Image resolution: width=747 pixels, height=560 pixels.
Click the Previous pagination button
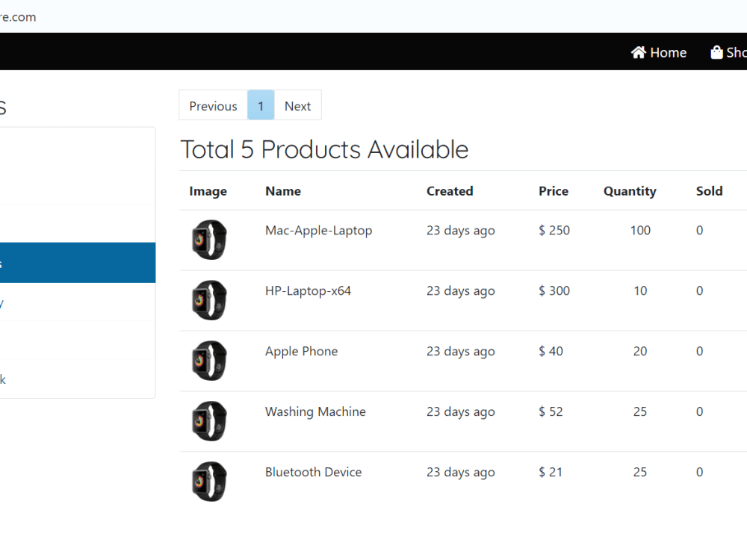212,105
